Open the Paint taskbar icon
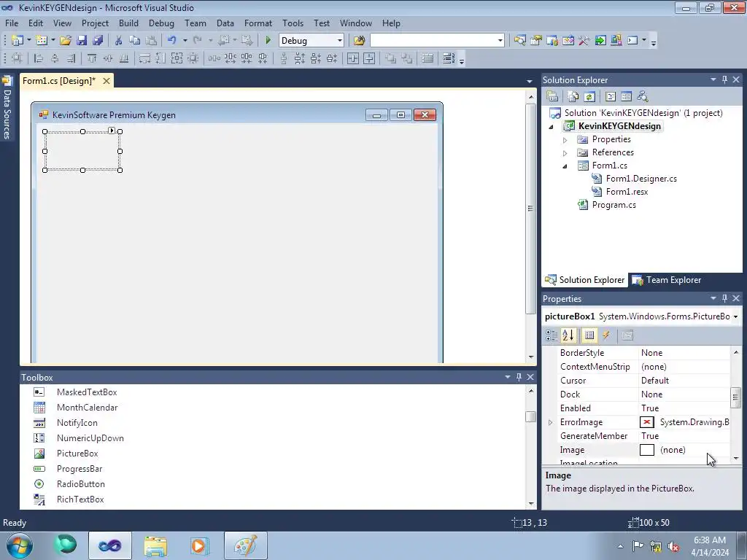The height and width of the screenshot is (560, 747). click(x=245, y=545)
